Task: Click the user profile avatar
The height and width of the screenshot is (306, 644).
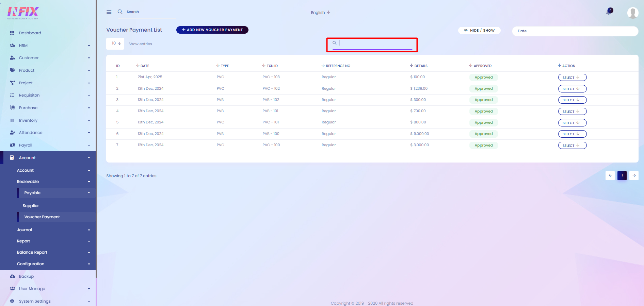Action: [x=632, y=13]
